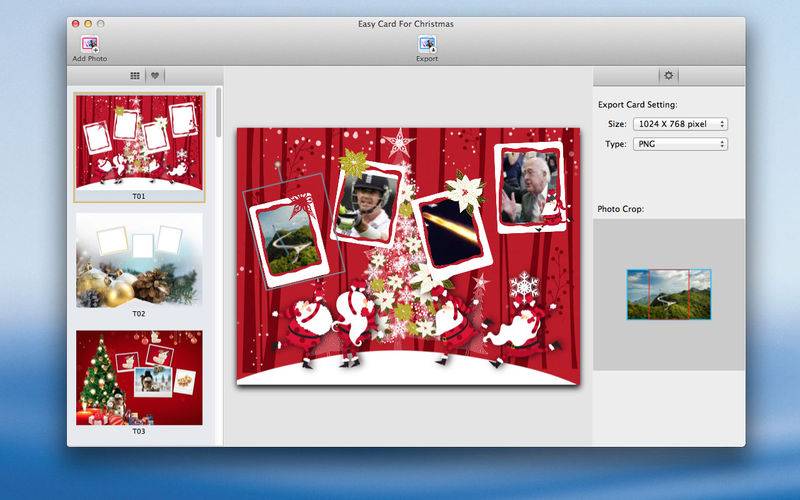Click the Export toolbar icon
This screenshot has width=800, height=500.
(427, 44)
